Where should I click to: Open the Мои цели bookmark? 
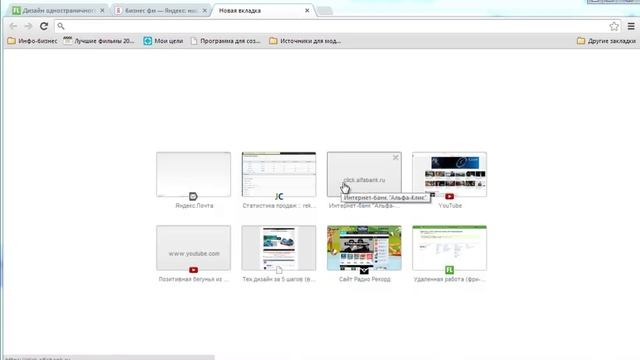163,41
